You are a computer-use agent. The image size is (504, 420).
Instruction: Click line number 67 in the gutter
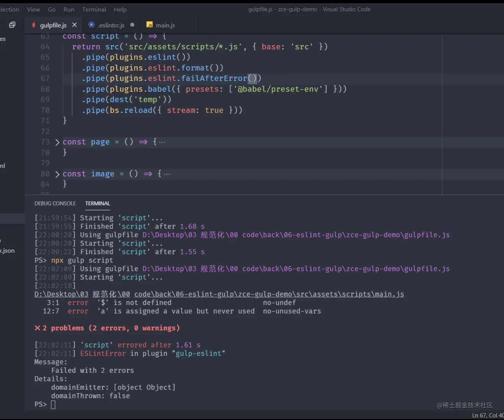(x=45, y=78)
